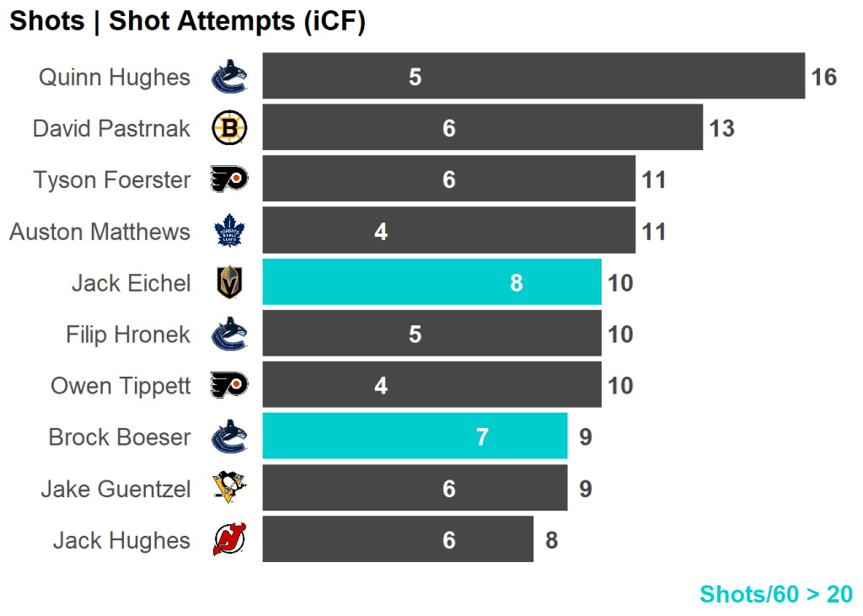Click the Canucks logo beside Filip Hronek

tap(228, 335)
